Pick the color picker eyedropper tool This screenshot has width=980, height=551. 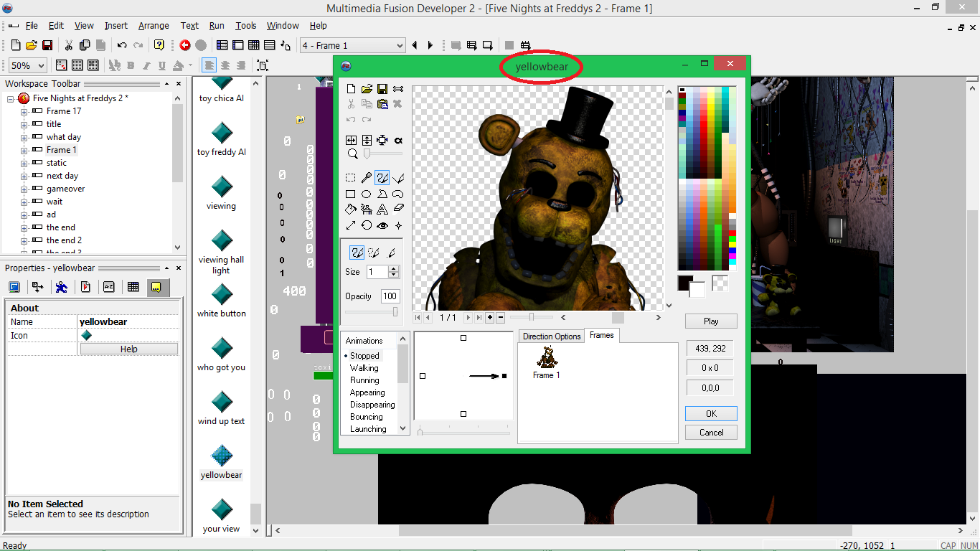(x=367, y=178)
